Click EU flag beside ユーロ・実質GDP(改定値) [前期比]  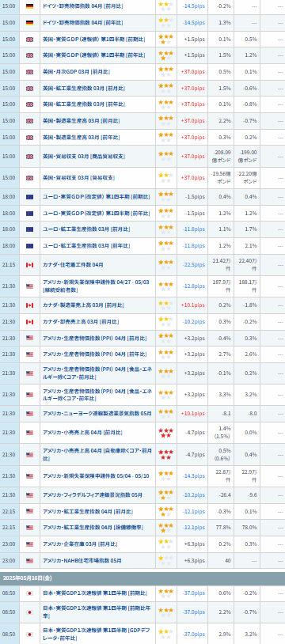(29, 197)
